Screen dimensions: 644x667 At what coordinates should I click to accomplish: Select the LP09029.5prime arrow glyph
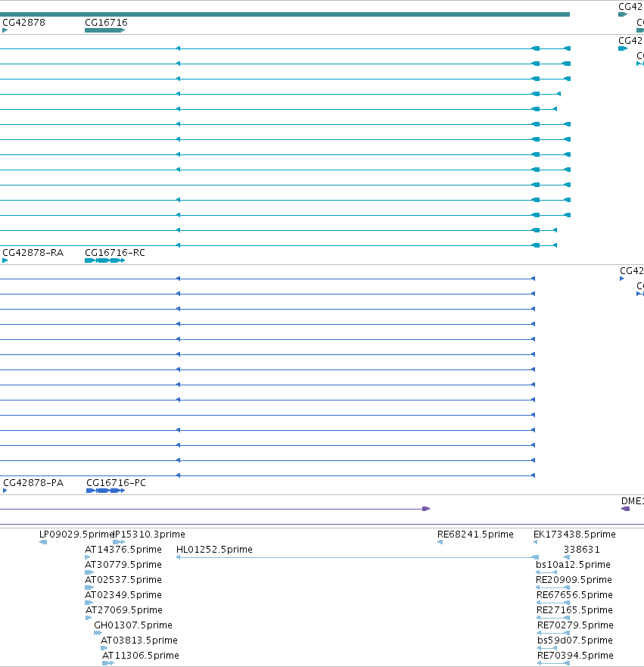43,542
